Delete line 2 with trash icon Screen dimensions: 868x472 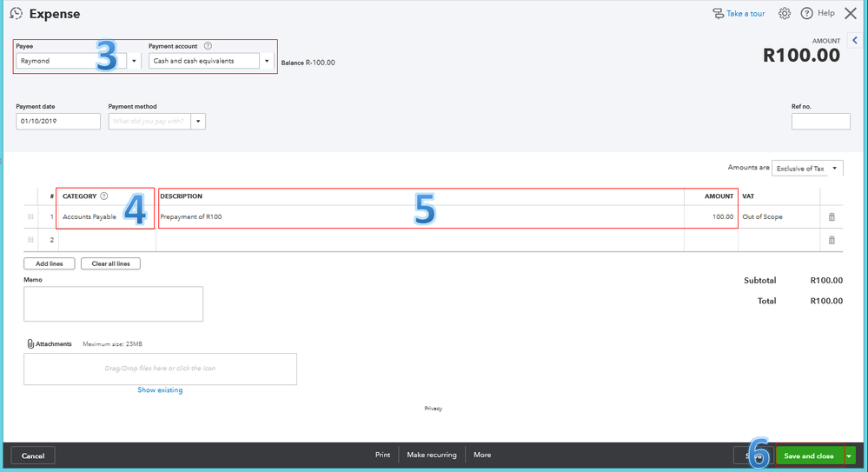[832, 240]
